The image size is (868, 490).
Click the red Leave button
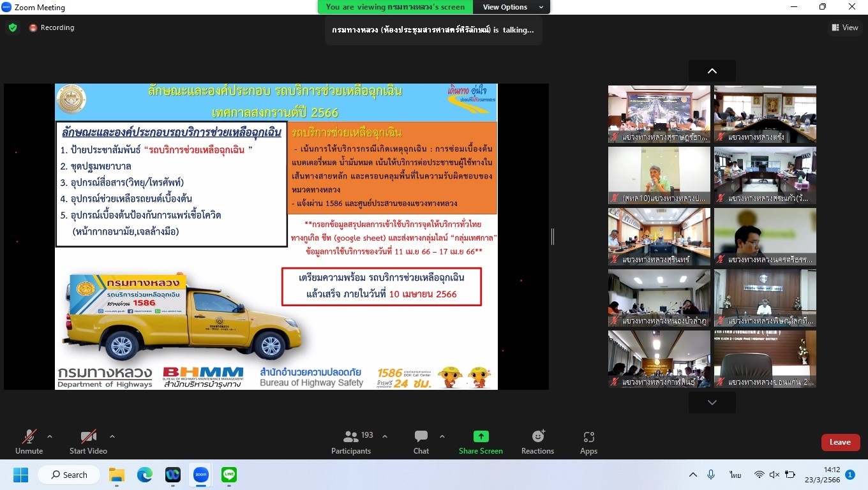(x=840, y=442)
